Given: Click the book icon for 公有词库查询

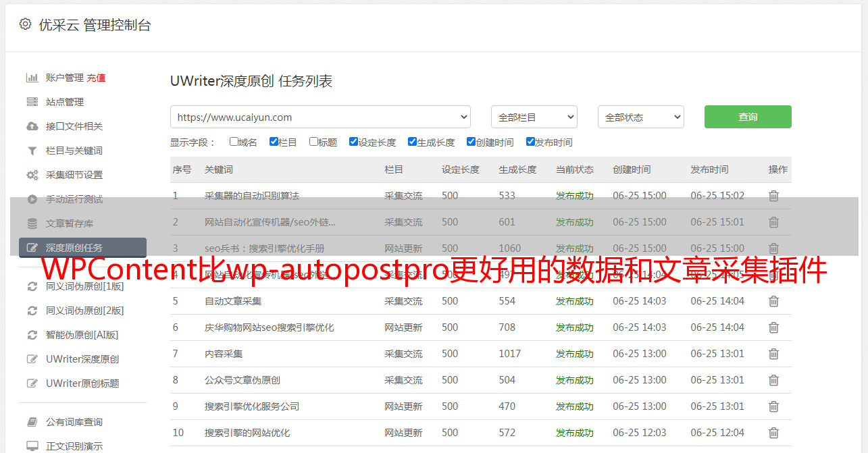Looking at the screenshot, I should click(x=32, y=422).
